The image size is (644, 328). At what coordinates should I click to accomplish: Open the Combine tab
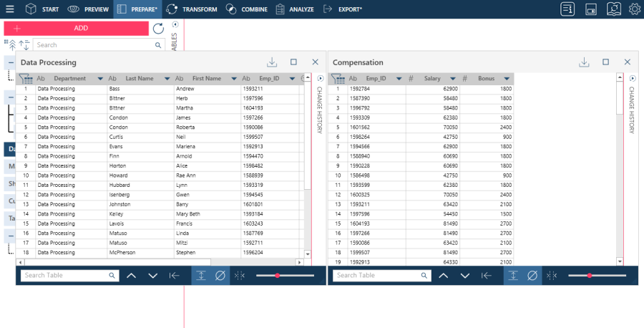[247, 9]
